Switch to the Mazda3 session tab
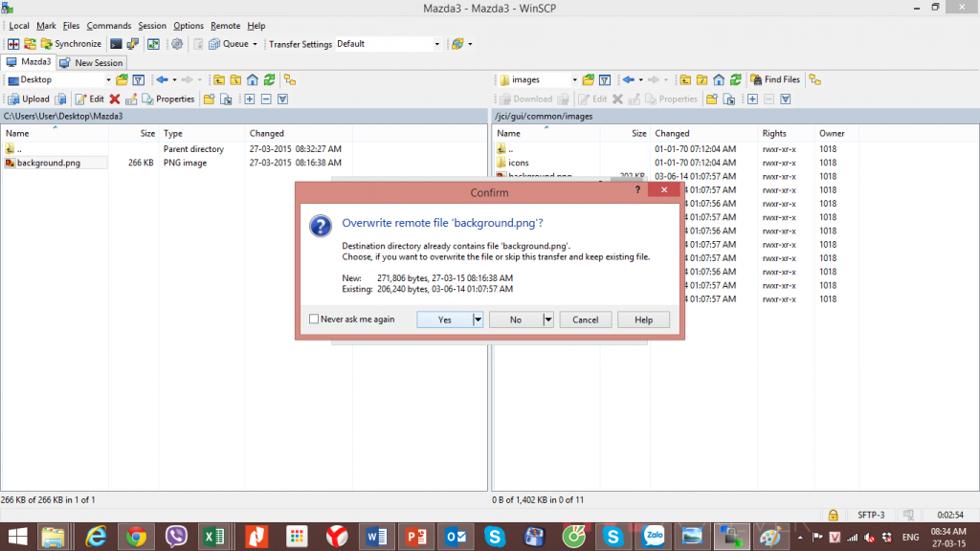This screenshot has width=980, height=551. coord(29,62)
